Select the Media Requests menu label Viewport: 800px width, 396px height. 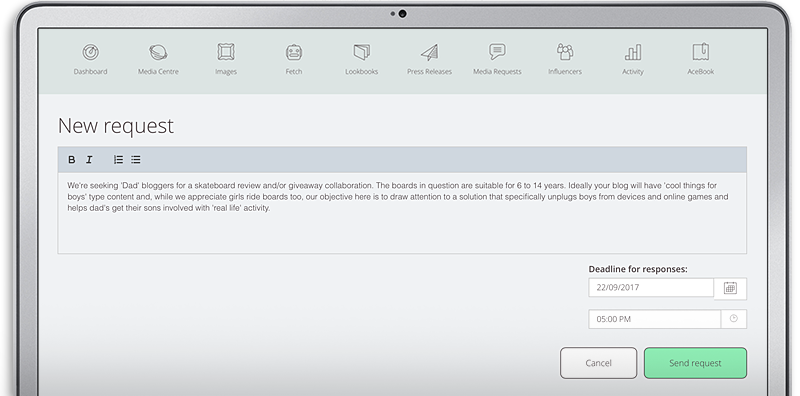[x=497, y=72]
